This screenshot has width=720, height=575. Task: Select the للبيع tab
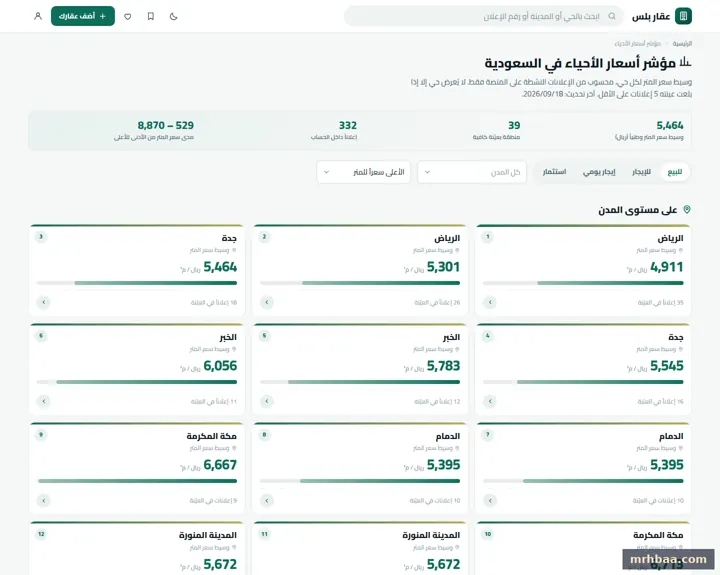coord(675,172)
